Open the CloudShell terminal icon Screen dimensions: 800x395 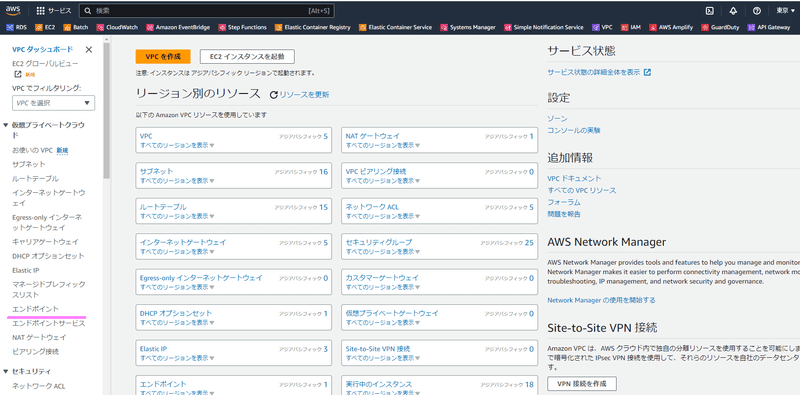click(x=709, y=10)
